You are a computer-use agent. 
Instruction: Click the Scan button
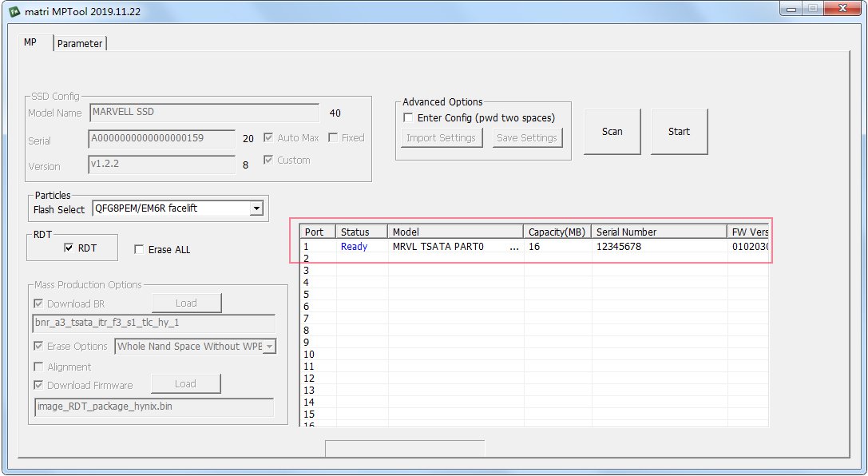tap(612, 131)
